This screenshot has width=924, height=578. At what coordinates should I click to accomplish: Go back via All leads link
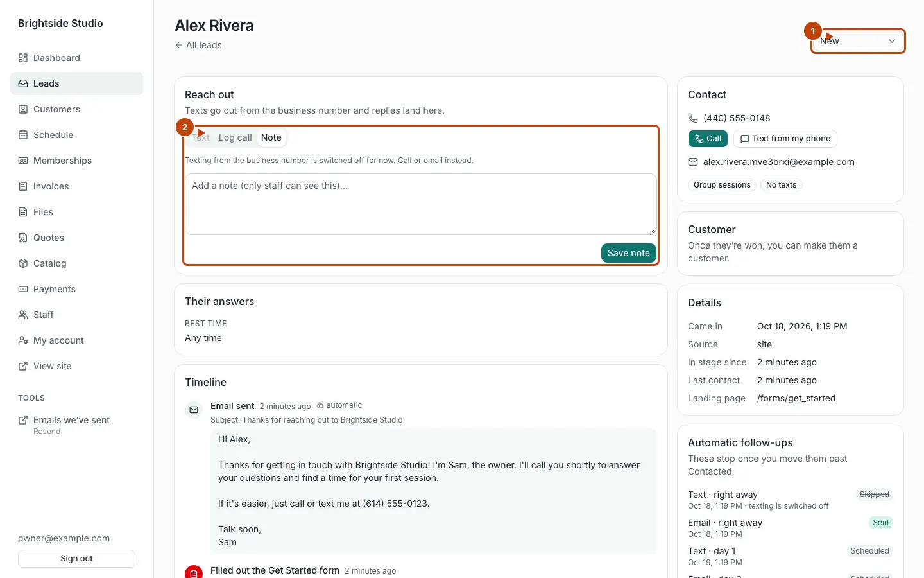click(198, 45)
